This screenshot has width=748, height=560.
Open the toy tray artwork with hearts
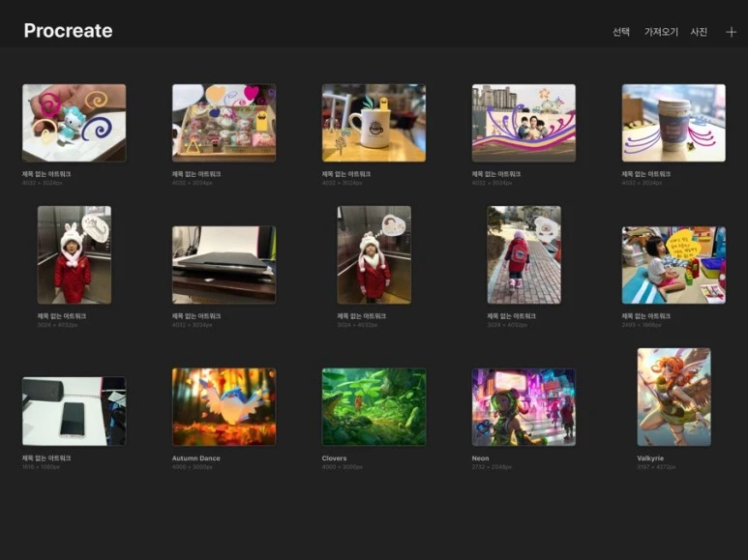[x=224, y=123]
